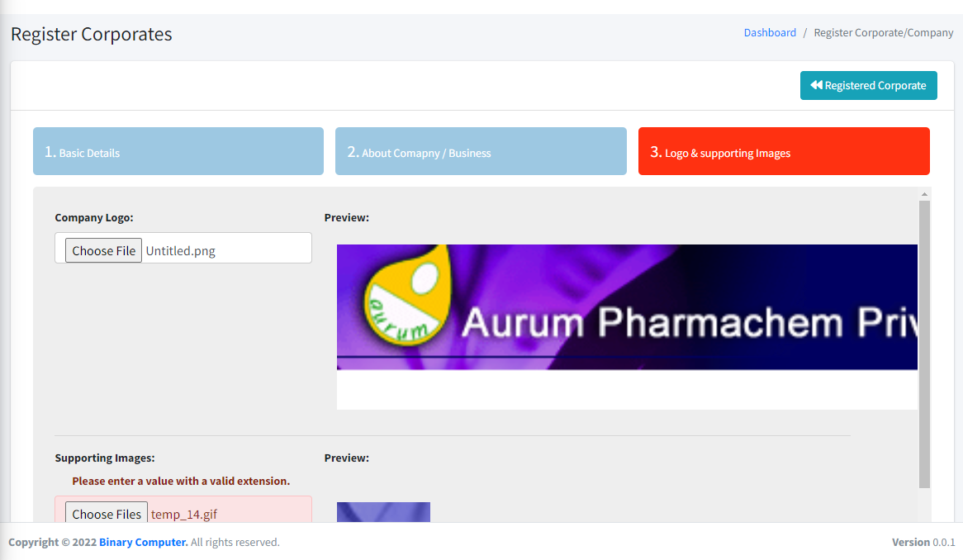Click the Register Corporate/Company breadcrumb text
The height and width of the screenshot is (560, 963).
(883, 33)
